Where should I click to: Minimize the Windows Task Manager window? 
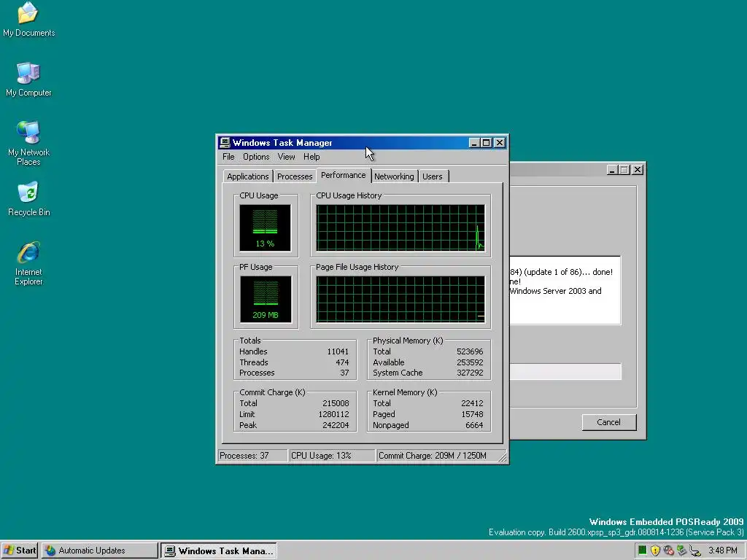click(474, 142)
